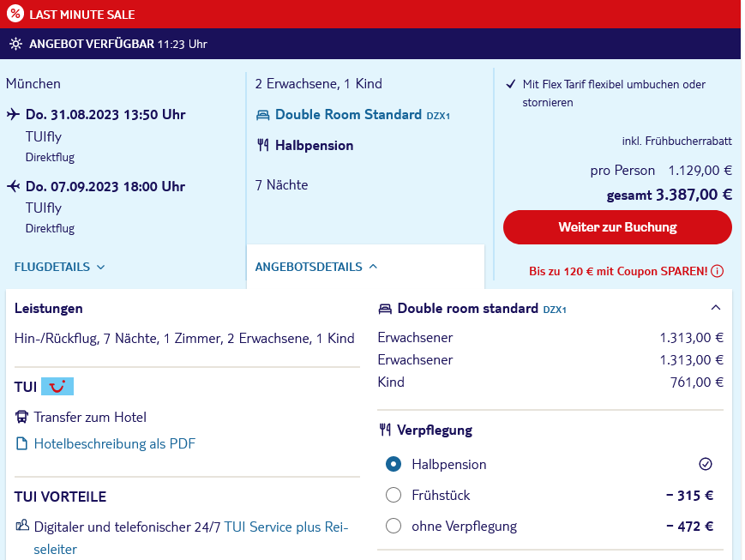Collapse the Angebotsdetails tab

(316, 267)
